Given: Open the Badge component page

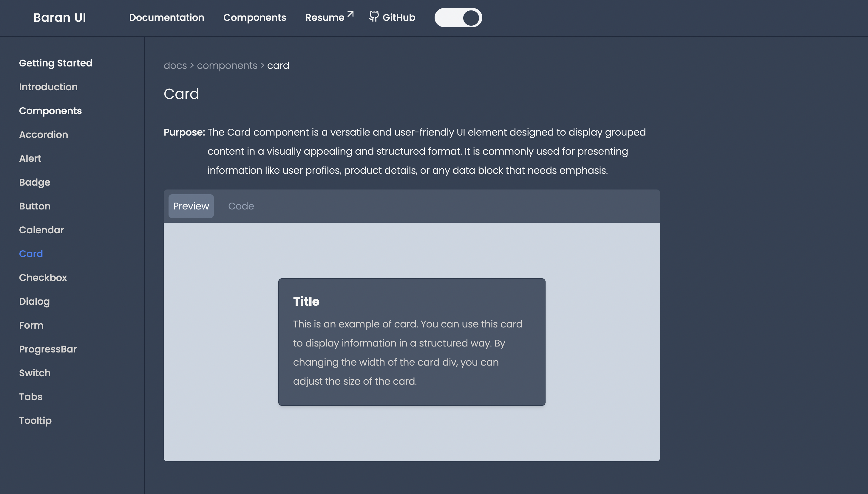Looking at the screenshot, I should pyautogui.click(x=35, y=182).
